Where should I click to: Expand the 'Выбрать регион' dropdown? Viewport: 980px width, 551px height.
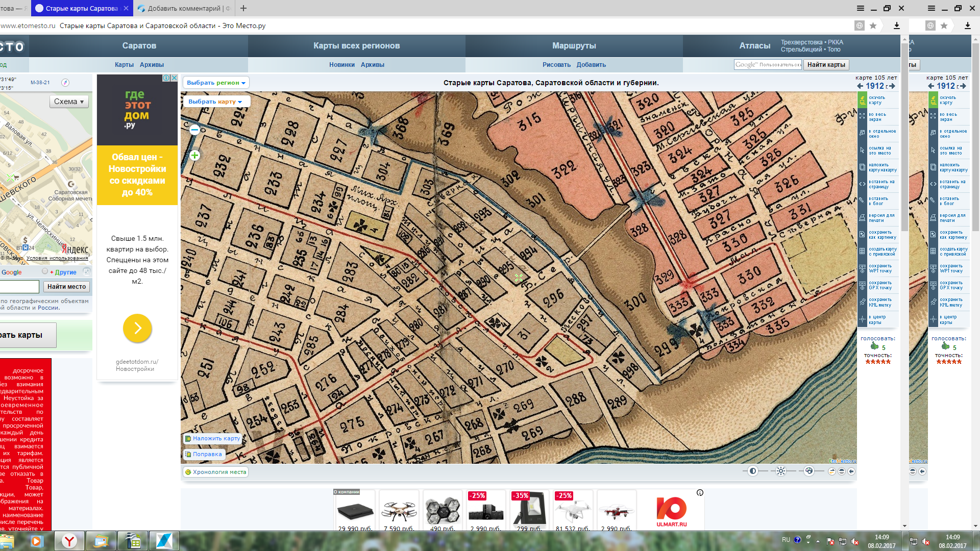point(216,83)
